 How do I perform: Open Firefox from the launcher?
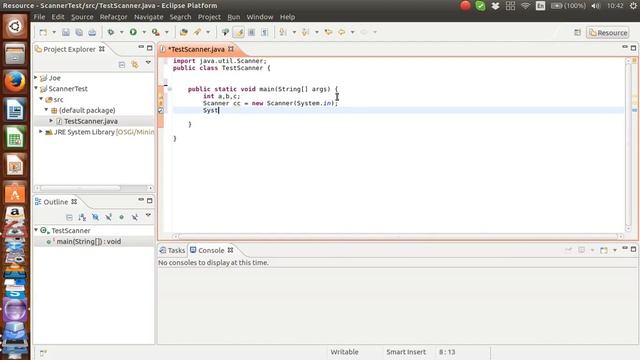15,82
